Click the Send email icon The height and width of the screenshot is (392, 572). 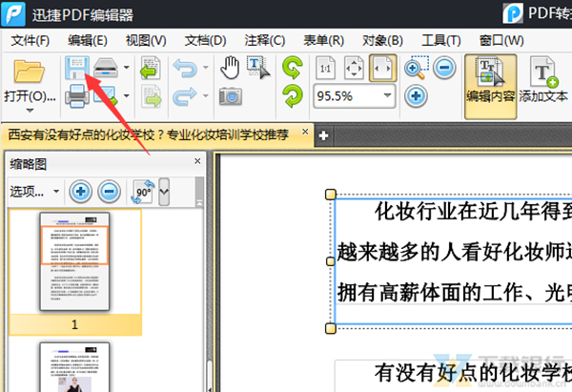pyautogui.click(x=106, y=96)
